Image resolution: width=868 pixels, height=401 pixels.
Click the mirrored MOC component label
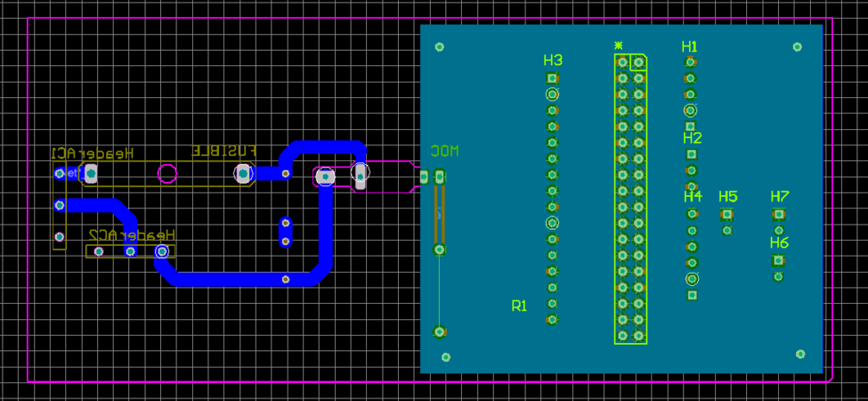pyautogui.click(x=444, y=151)
